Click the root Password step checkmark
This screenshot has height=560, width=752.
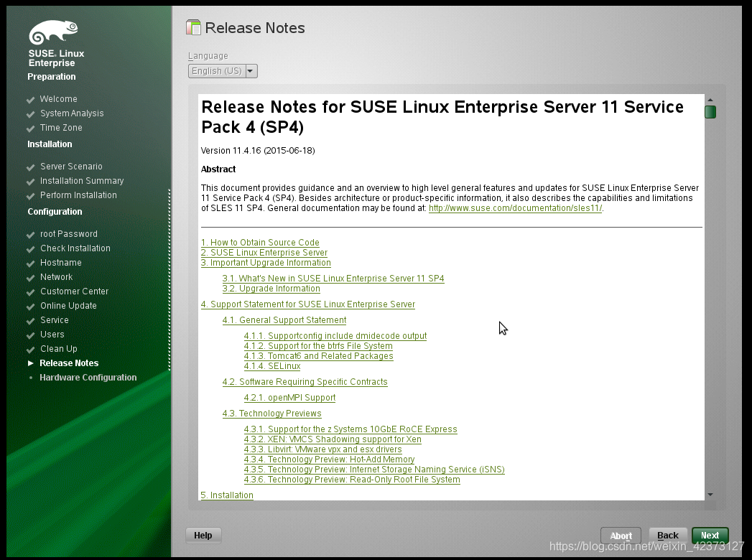click(31, 235)
